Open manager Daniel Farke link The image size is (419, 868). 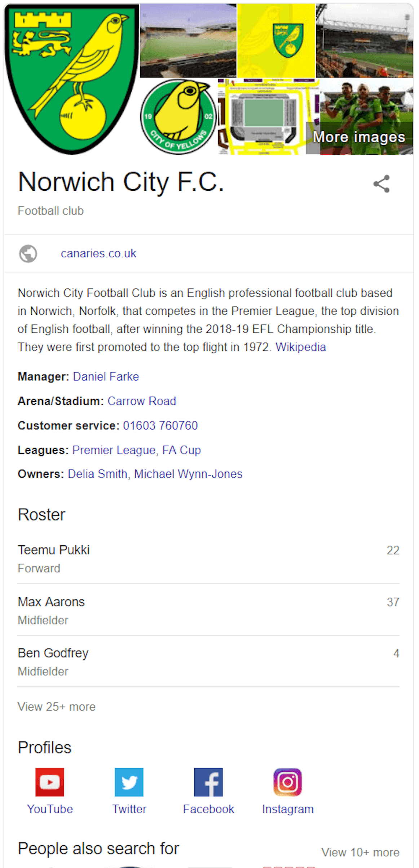(x=106, y=376)
